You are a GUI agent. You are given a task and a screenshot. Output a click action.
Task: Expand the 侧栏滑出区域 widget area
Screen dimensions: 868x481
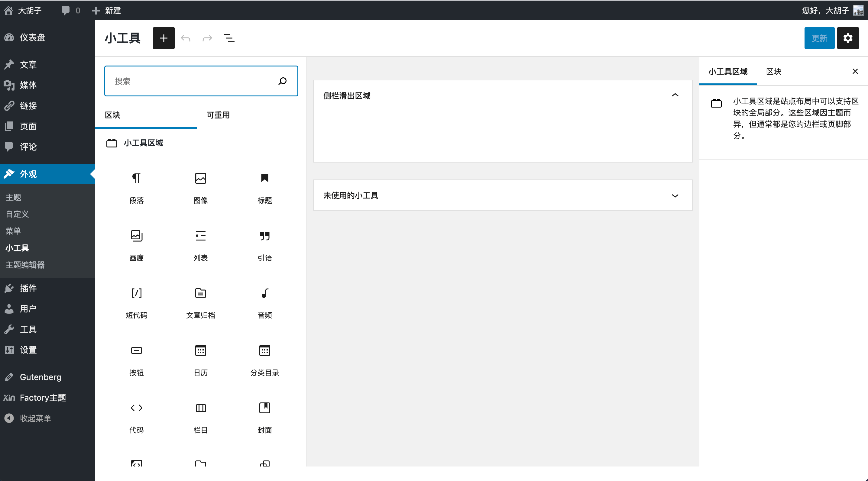coord(675,95)
